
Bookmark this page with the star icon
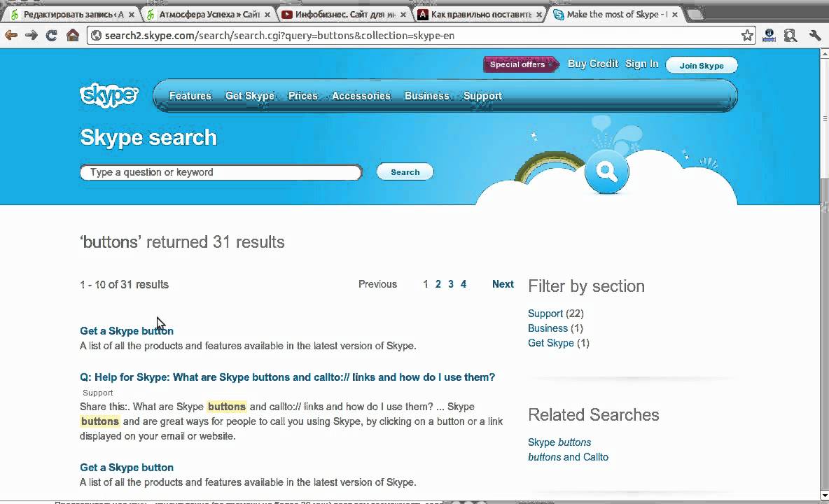pyautogui.click(x=747, y=36)
